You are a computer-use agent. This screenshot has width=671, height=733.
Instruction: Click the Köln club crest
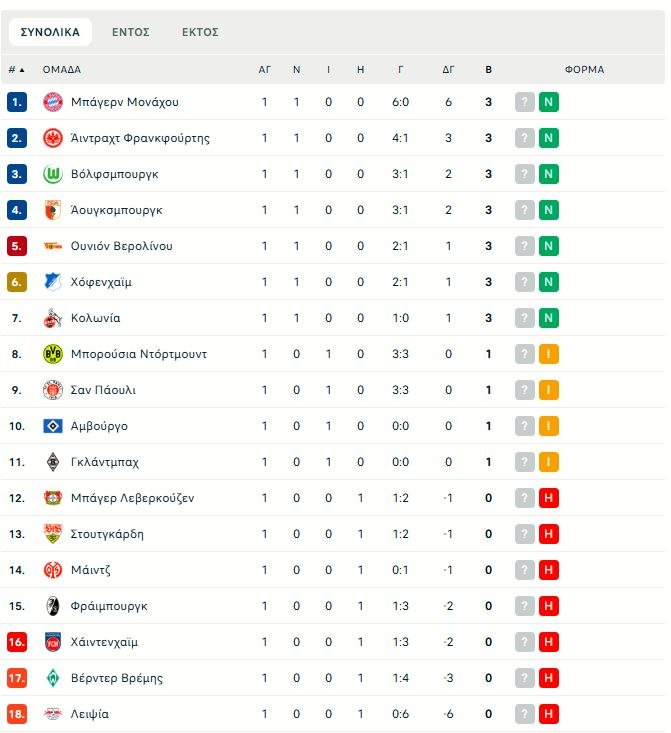click(53, 318)
